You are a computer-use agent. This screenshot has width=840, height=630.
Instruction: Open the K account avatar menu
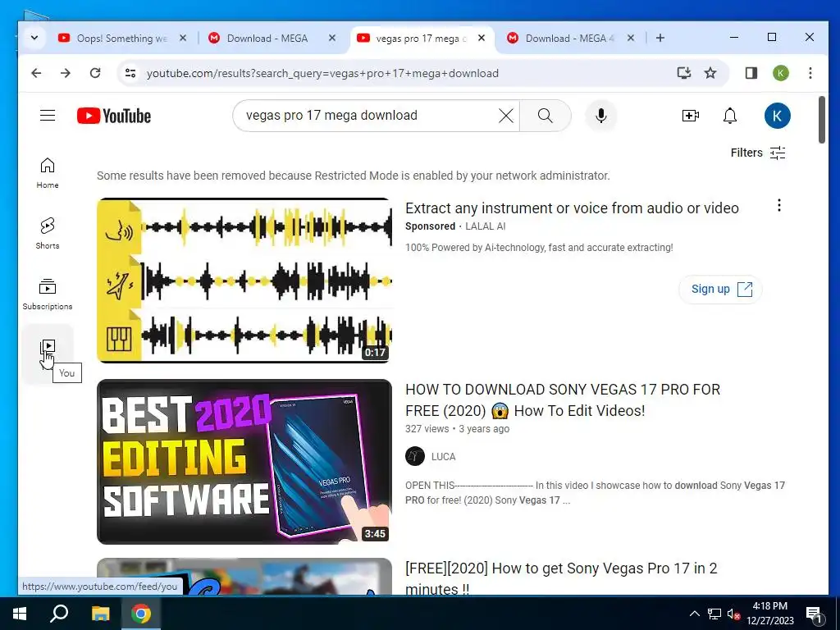pyautogui.click(x=777, y=116)
